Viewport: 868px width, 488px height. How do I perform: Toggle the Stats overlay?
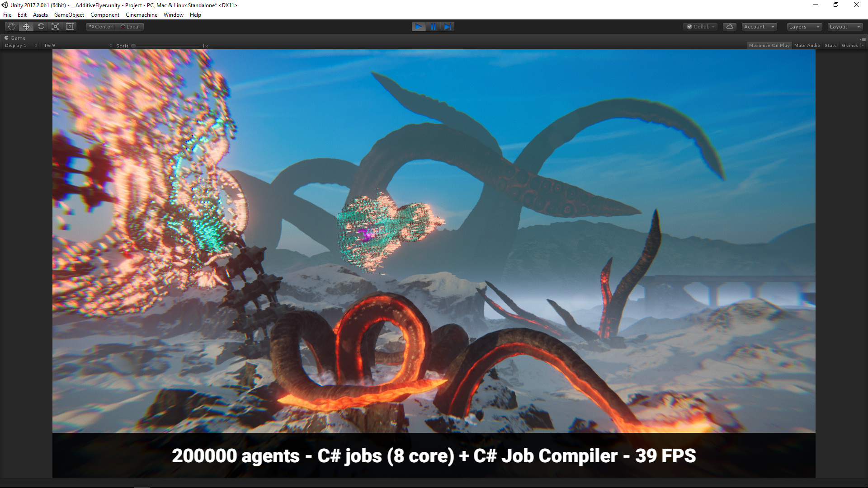pos(830,46)
